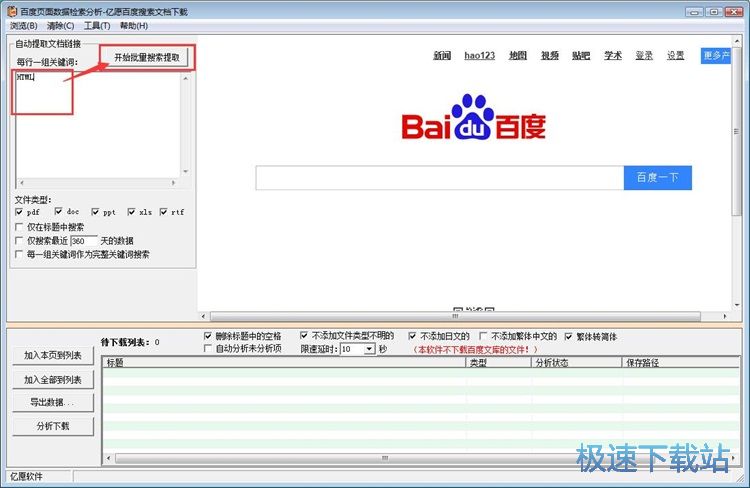Click browser pane scroll left arrow
Image resolution: width=750 pixels, height=488 pixels.
203,316
